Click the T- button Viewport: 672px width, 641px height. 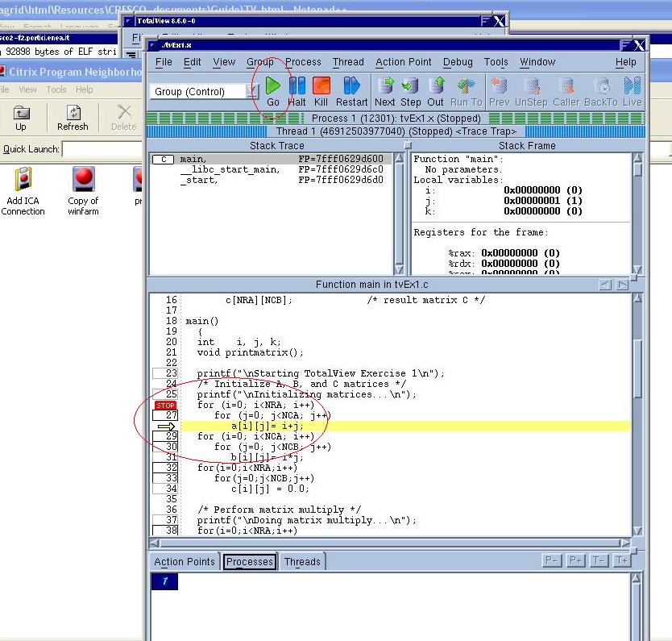coord(599,560)
